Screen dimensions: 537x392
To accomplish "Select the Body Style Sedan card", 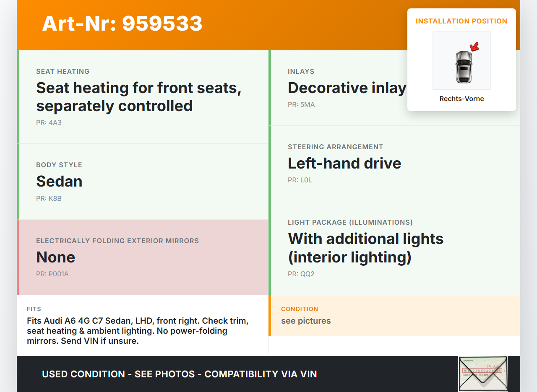I will click(x=143, y=182).
